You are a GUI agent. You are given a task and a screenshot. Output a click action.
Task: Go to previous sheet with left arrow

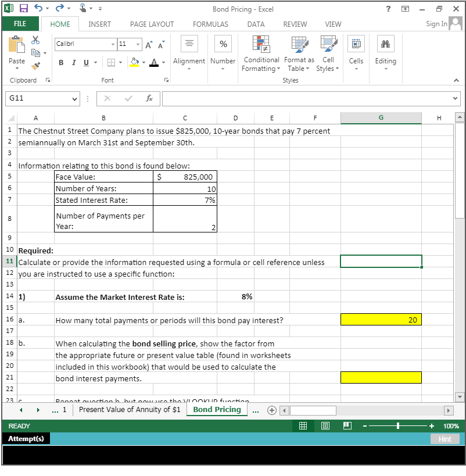tap(21, 410)
